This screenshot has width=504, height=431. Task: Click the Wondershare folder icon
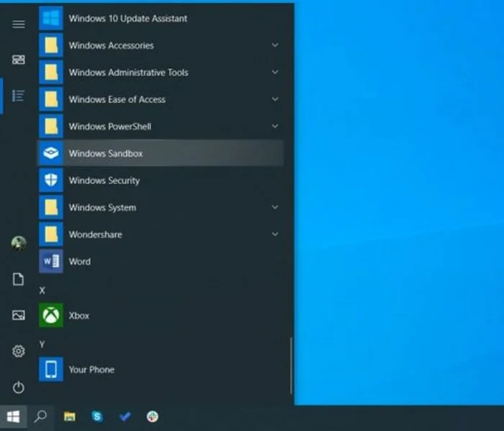click(51, 234)
